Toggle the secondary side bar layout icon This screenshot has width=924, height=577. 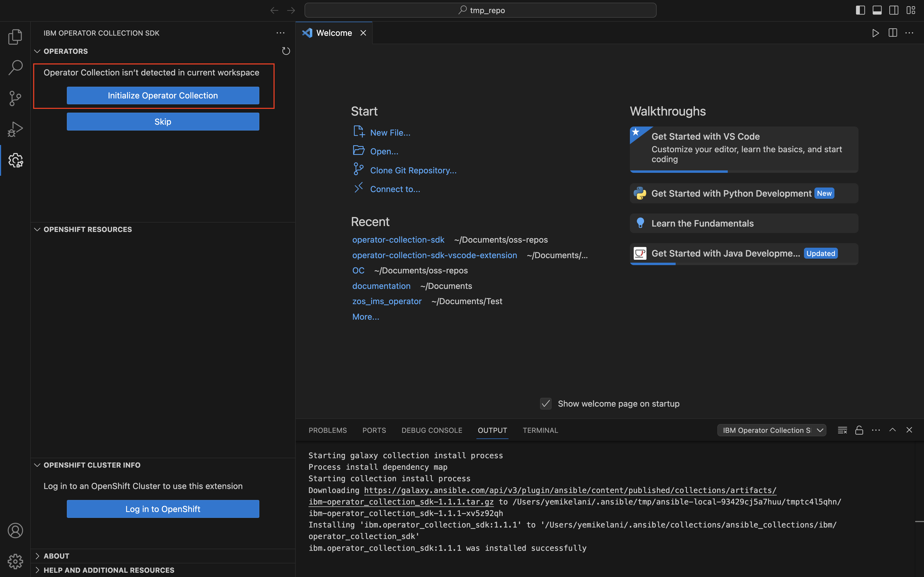pyautogui.click(x=894, y=10)
